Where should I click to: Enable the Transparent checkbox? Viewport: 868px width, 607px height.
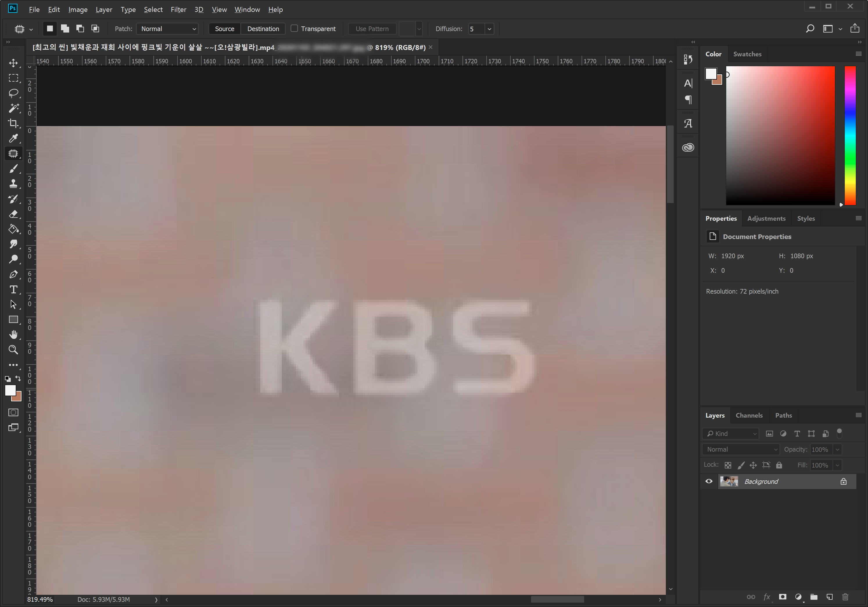pyautogui.click(x=294, y=29)
